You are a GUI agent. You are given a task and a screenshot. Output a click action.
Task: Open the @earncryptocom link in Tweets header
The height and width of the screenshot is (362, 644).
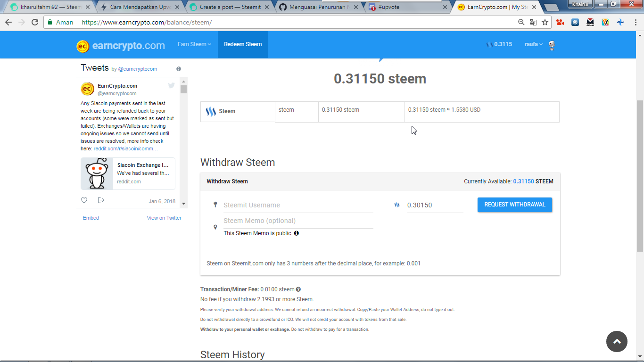[137, 69]
